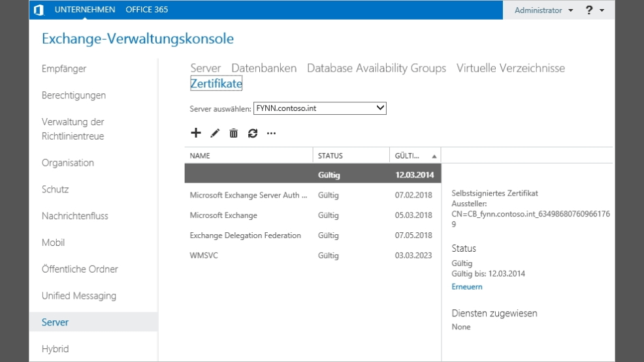Switch to the Datenbanken tab
644x362 pixels.
pyautogui.click(x=264, y=68)
